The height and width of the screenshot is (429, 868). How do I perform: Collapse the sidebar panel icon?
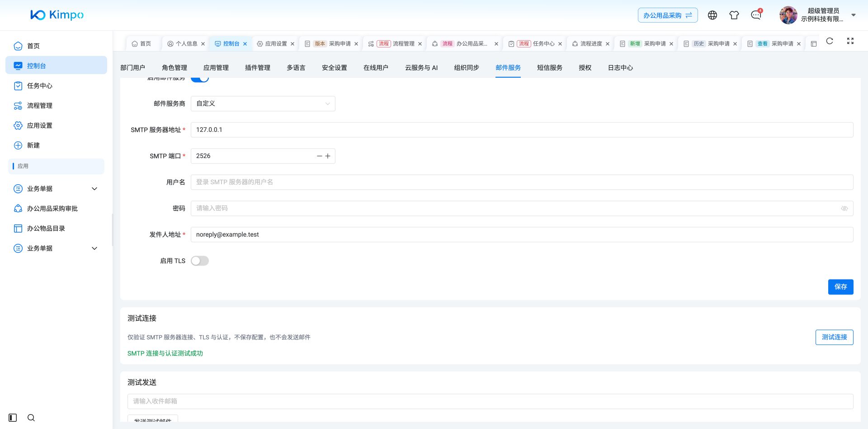click(13, 418)
